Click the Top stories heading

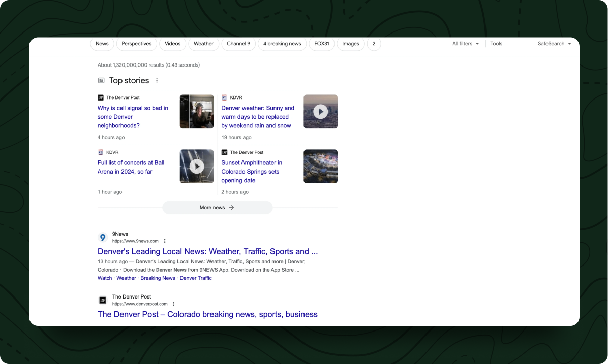pos(129,81)
